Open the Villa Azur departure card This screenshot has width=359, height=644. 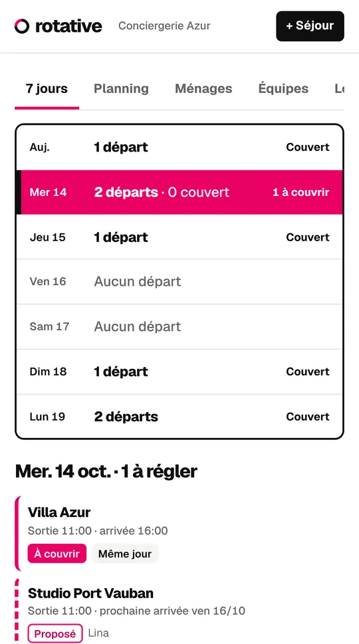pos(179,534)
